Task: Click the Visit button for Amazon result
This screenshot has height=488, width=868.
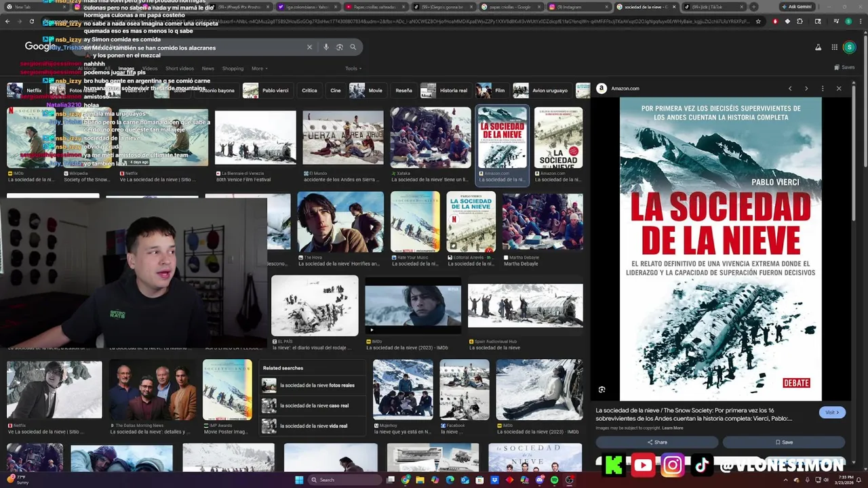Action: [x=832, y=412]
